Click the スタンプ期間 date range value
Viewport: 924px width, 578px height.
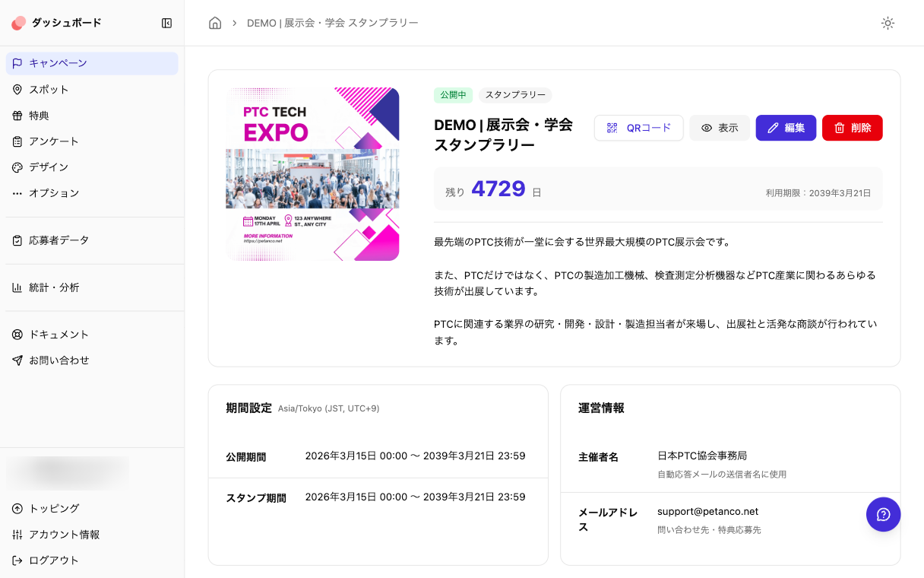(x=415, y=497)
